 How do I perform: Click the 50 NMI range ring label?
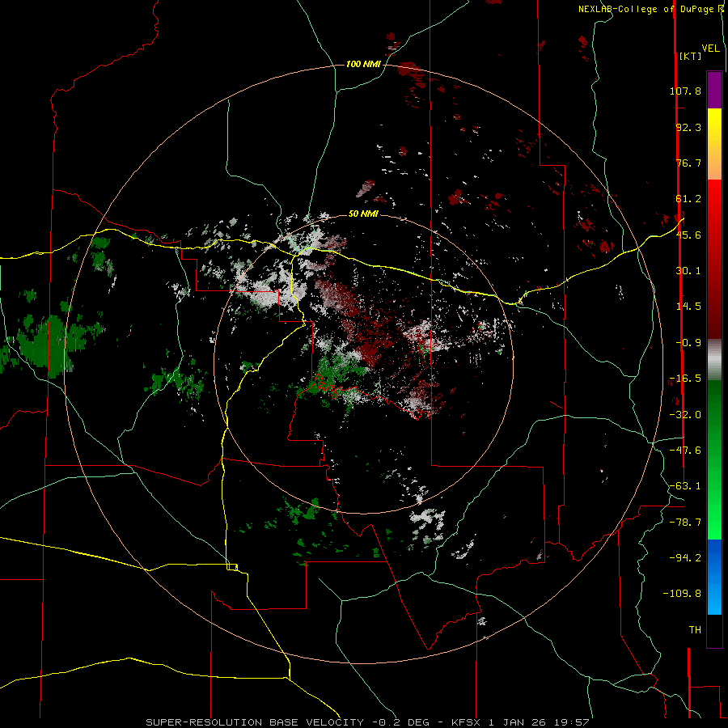coord(363,214)
